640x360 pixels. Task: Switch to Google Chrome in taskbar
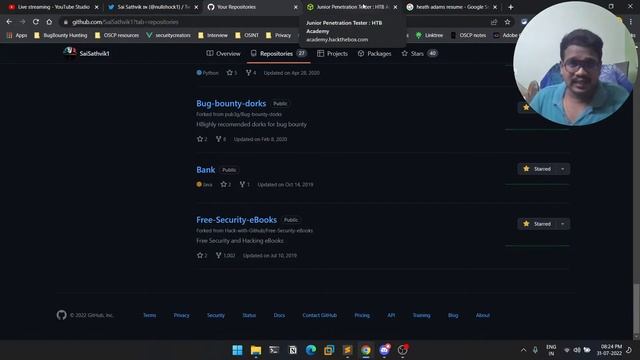(366, 350)
